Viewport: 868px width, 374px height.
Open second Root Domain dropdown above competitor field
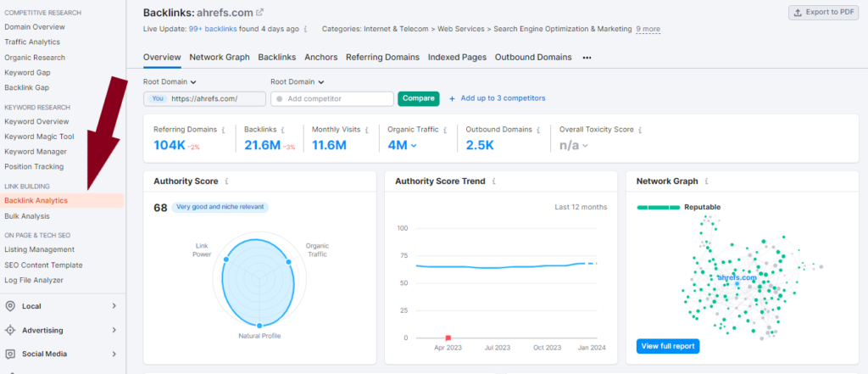298,81
